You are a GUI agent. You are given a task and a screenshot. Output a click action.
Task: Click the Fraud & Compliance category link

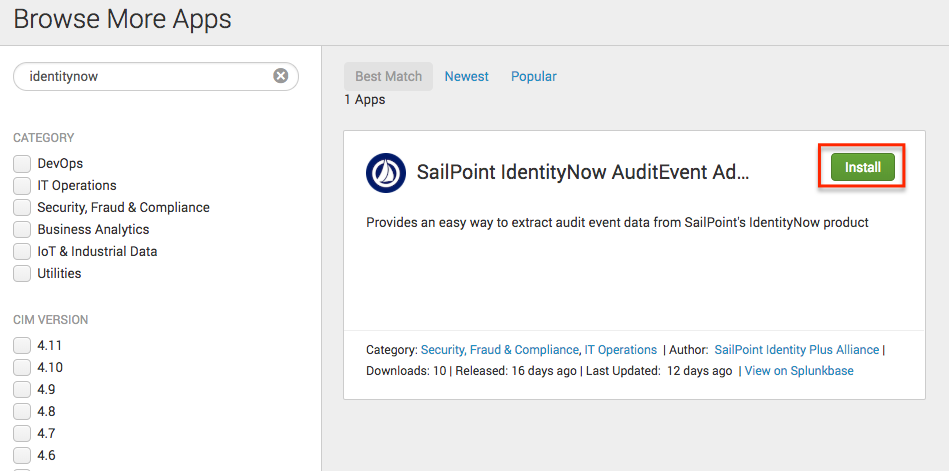click(x=524, y=350)
